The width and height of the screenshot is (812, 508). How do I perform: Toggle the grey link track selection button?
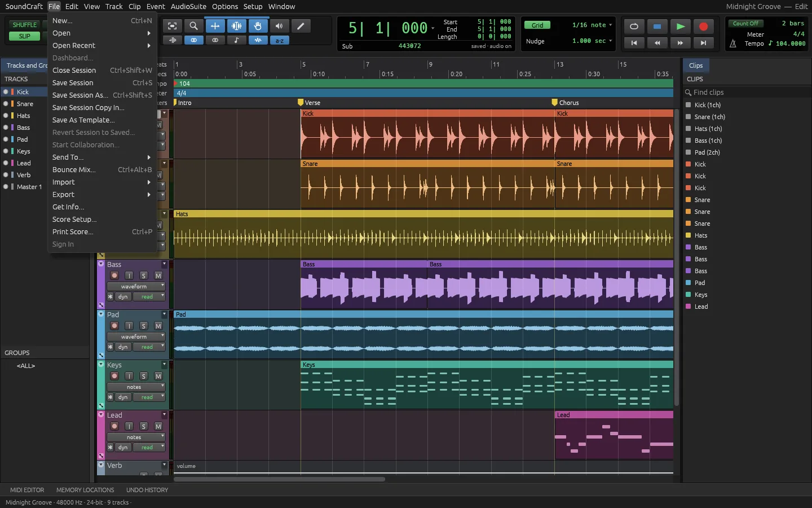[215, 40]
